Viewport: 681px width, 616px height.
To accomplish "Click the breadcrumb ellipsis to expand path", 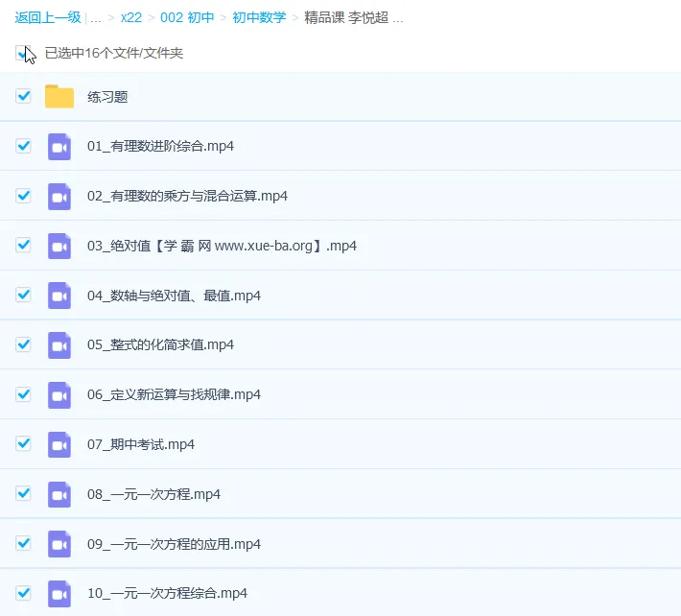I will [96, 18].
